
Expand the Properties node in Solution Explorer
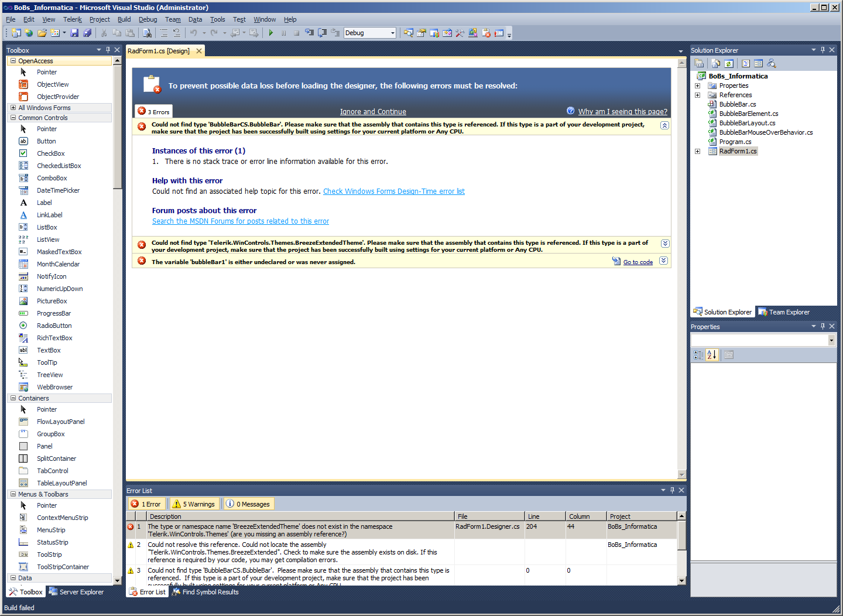[x=697, y=85]
